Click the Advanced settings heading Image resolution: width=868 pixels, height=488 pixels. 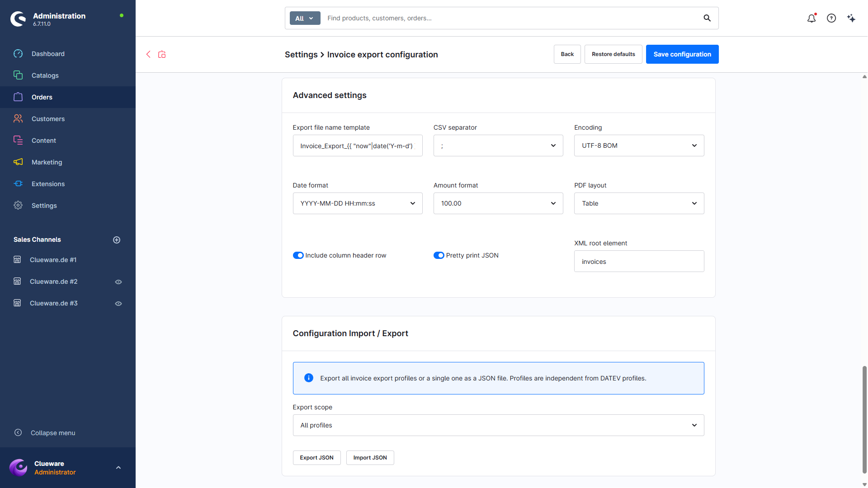(x=330, y=95)
